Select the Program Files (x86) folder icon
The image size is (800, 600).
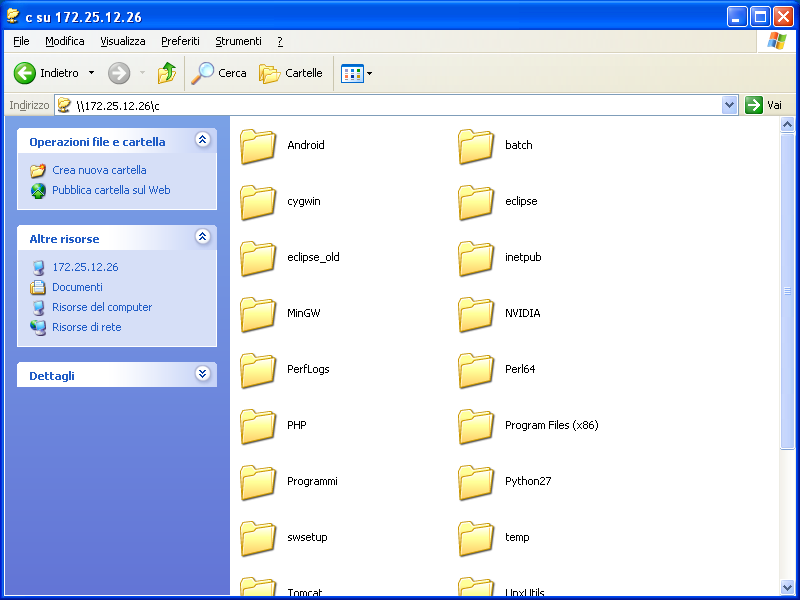[476, 427]
